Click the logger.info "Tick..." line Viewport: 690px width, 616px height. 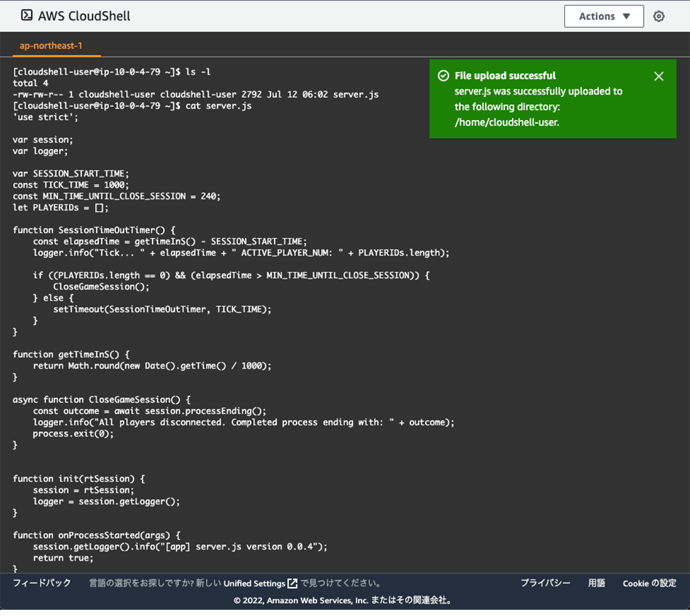pos(241,253)
